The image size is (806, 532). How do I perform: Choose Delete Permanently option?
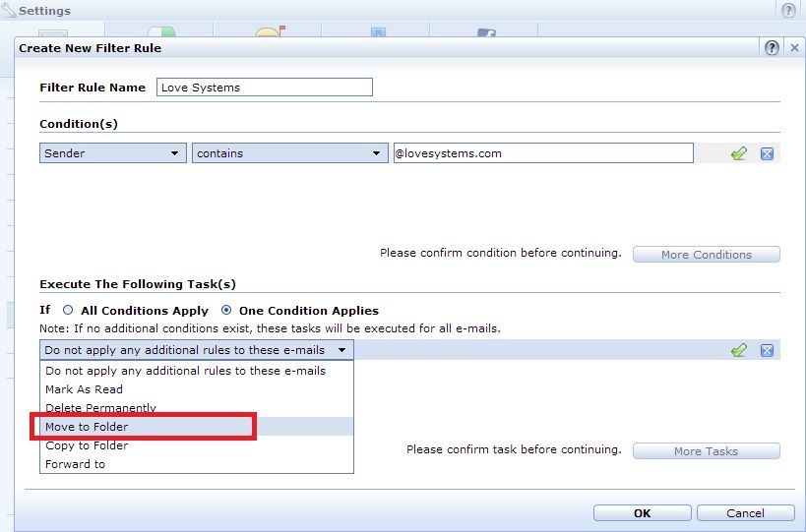[197, 408]
